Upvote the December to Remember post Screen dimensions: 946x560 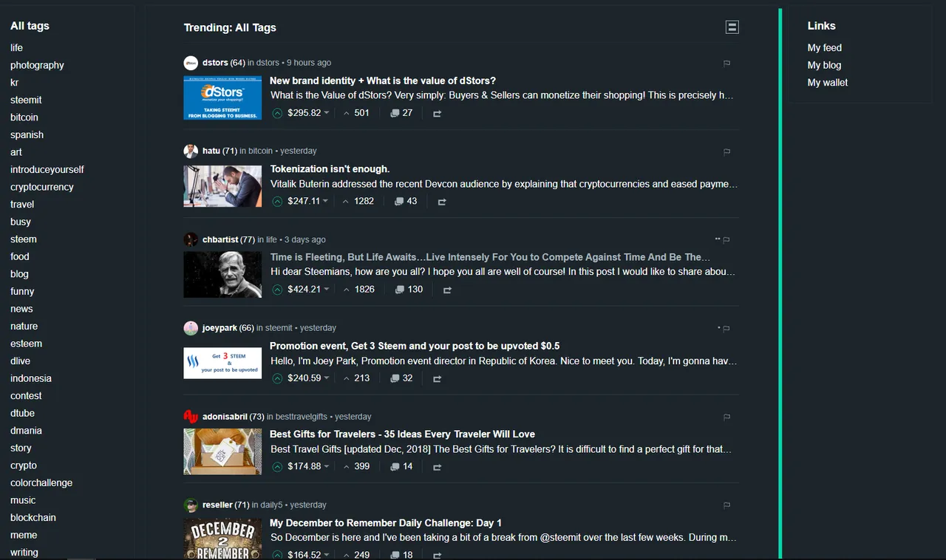(277, 555)
